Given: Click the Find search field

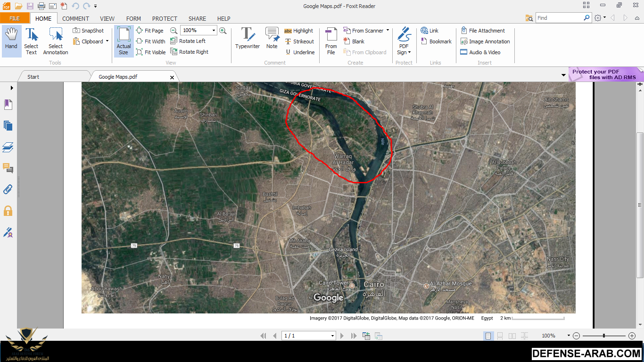Looking at the screenshot, I should pos(560,18).
